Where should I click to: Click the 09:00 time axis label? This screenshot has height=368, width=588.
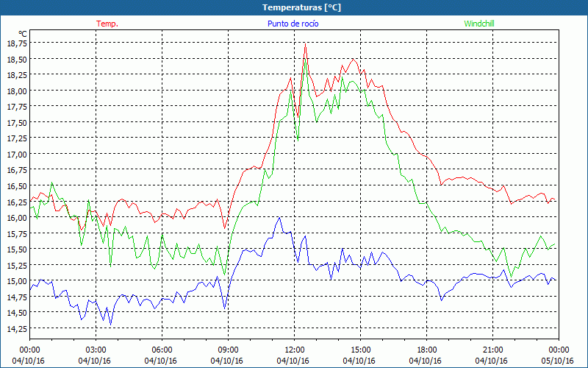pyautogui.click(x=228, y=350)
